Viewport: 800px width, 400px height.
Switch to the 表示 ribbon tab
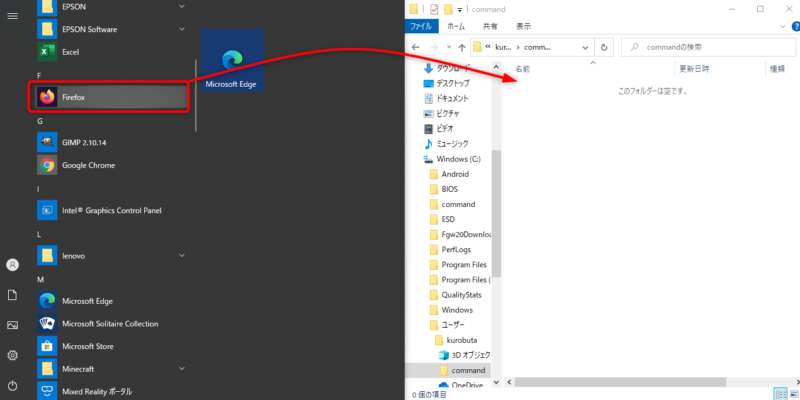[523, 27]
